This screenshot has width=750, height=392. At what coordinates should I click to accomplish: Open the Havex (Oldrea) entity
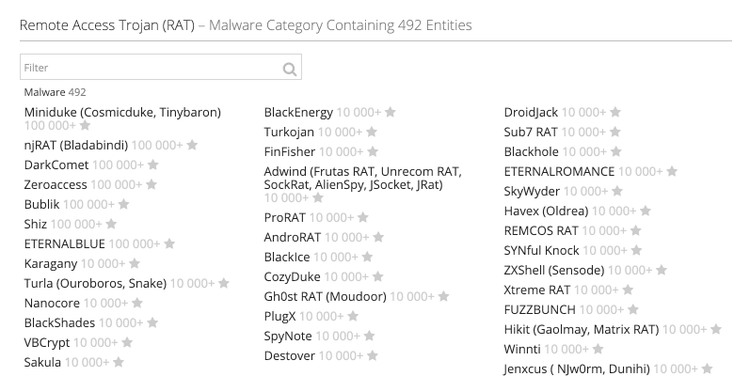click(546, 211)
